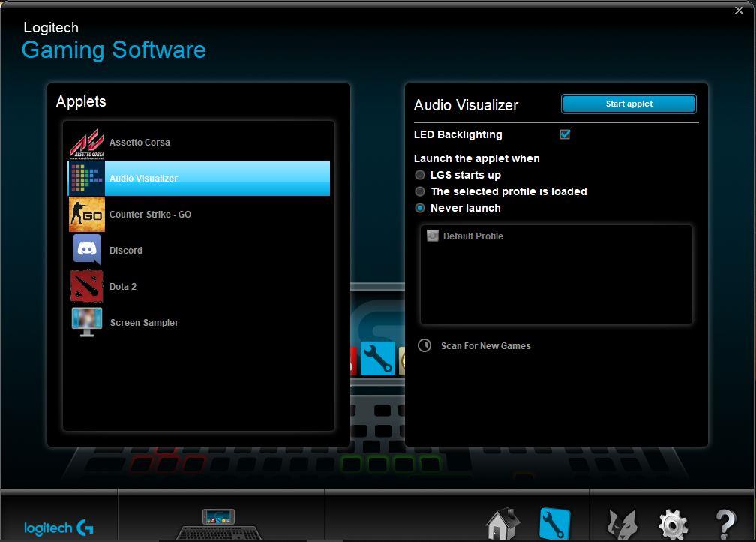
Task: Click the Logitech G logo
Action: (58, 528)
